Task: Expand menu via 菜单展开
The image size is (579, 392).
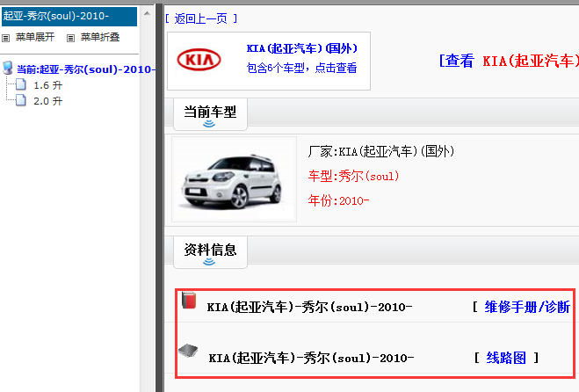Action: (35, 37)
